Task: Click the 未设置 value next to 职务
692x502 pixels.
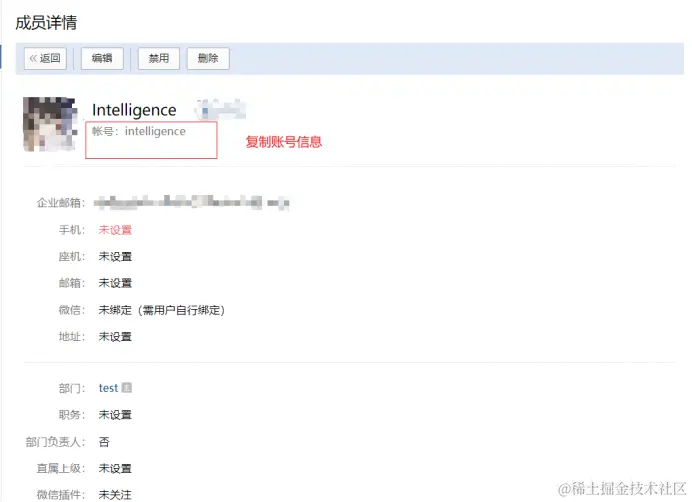Action: pos(115,415)
